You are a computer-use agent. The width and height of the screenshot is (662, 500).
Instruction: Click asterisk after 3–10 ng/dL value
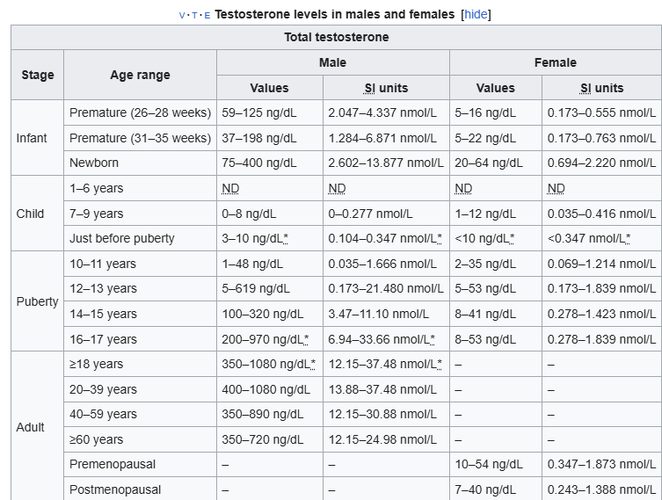(x=286, y=239)
